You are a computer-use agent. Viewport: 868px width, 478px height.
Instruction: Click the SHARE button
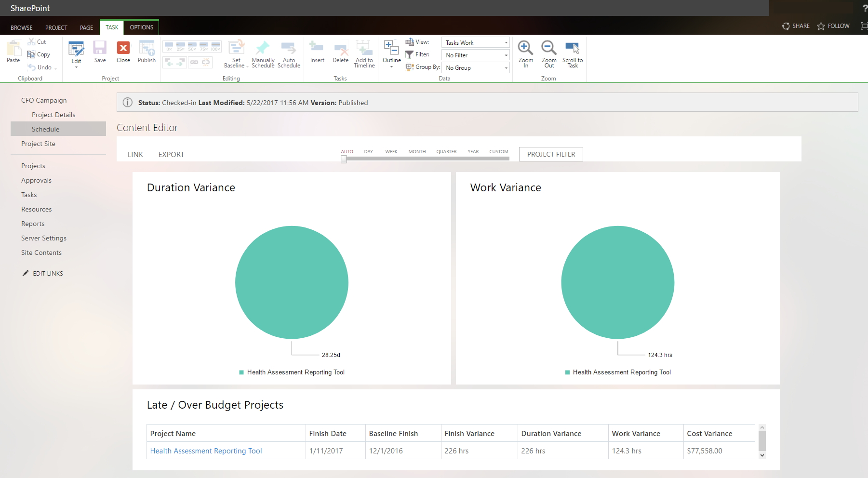[x=796, y=26]
